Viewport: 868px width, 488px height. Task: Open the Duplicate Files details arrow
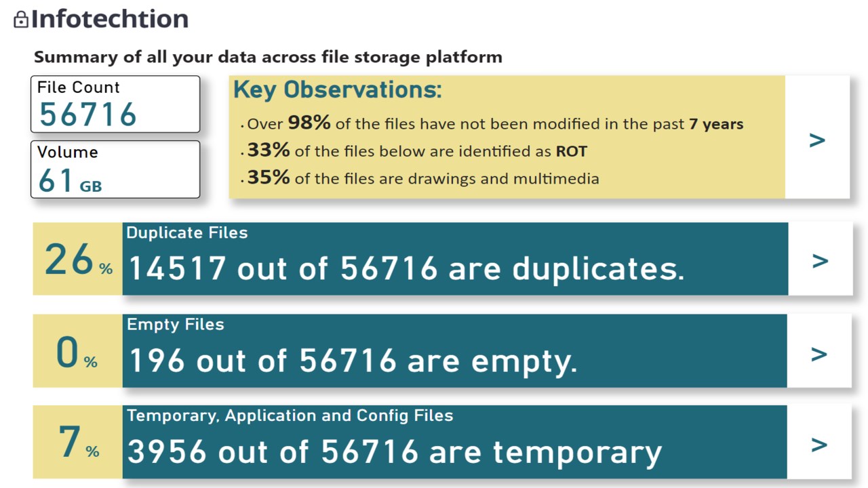click(x=820, y=261)
